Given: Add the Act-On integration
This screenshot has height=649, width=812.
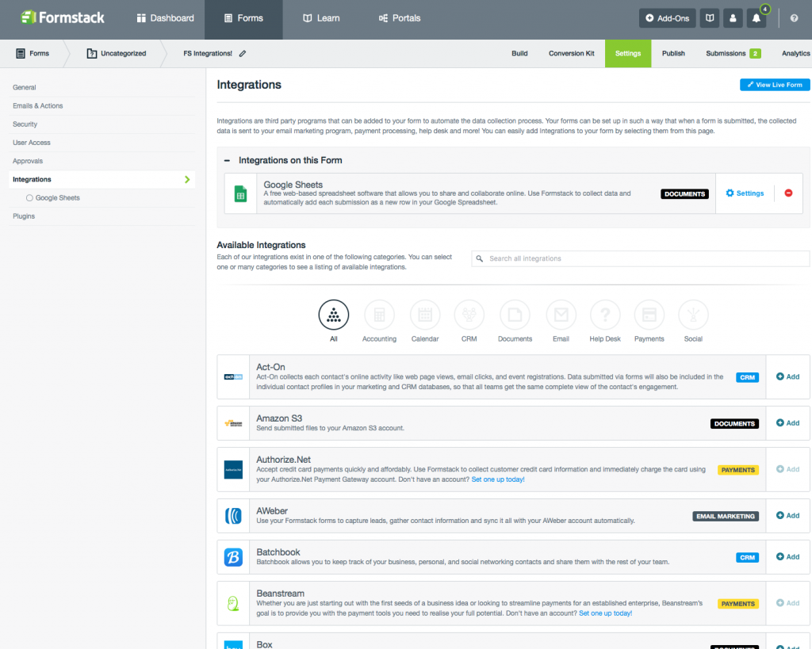Looking at the screenshot, I should [787, 376].
